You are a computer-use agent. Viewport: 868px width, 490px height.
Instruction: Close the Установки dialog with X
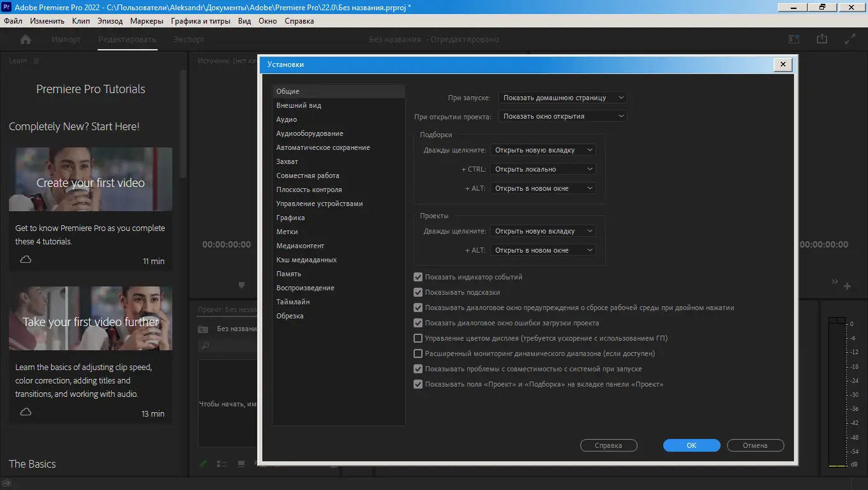click(782, 64)
